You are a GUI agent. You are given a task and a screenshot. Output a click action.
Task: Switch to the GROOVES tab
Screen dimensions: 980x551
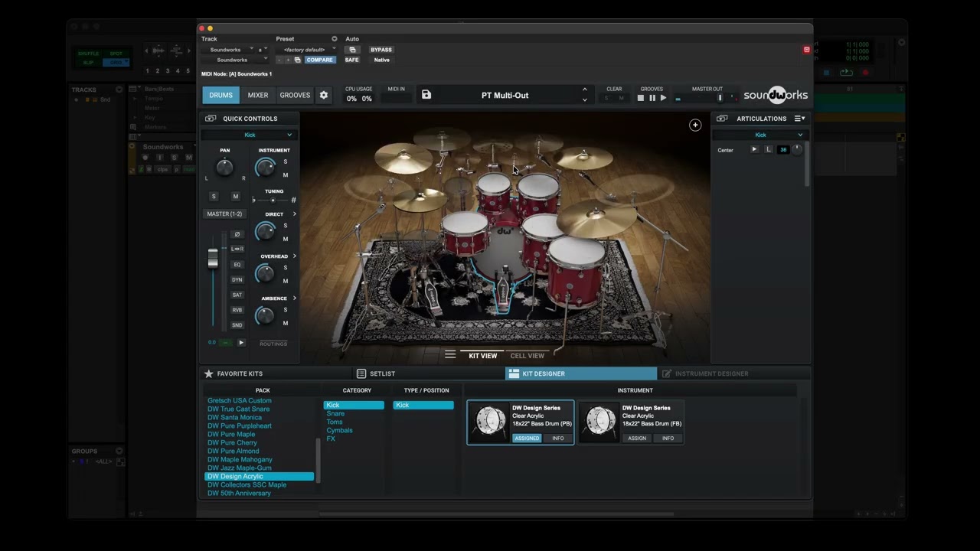[295, 96]
